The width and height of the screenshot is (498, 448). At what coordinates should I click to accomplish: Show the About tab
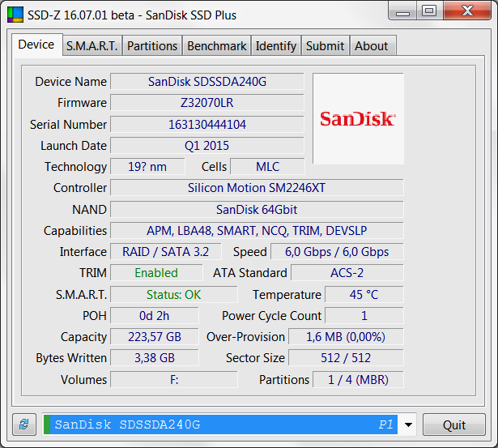(371, 46)
